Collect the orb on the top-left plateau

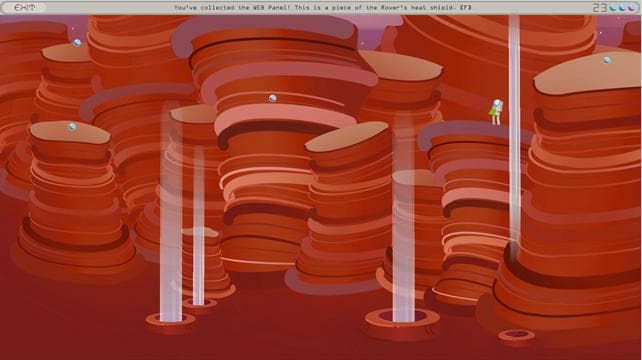click(77, 43)
